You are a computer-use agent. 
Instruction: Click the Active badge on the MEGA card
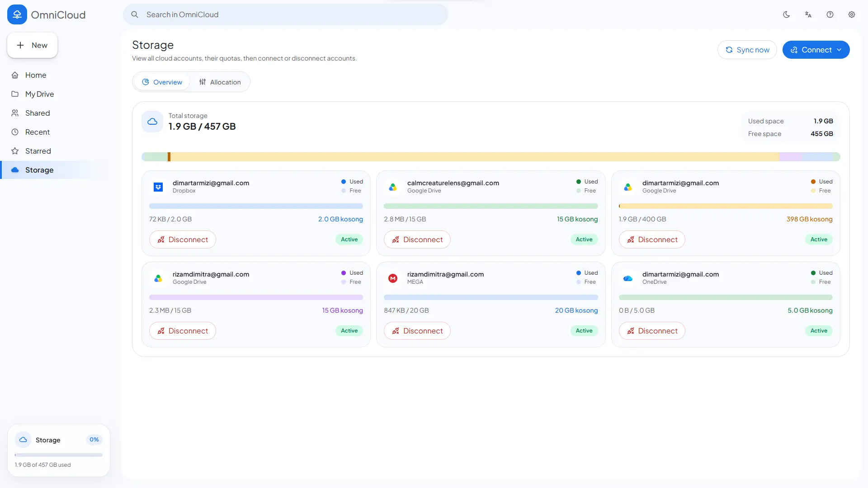tap(584, 331)
